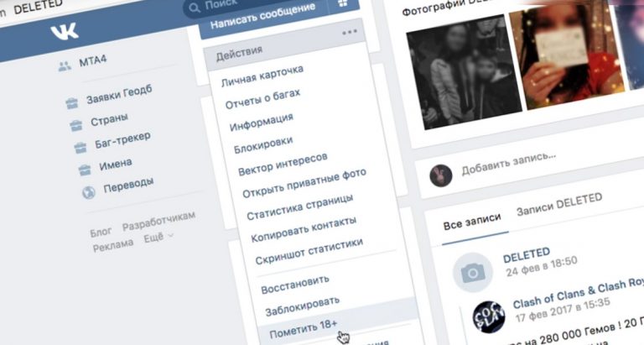Click the Clash of Clans avatar
This screenshot has height=345, width=644.
pyautogui.click(x=489, y=317)
